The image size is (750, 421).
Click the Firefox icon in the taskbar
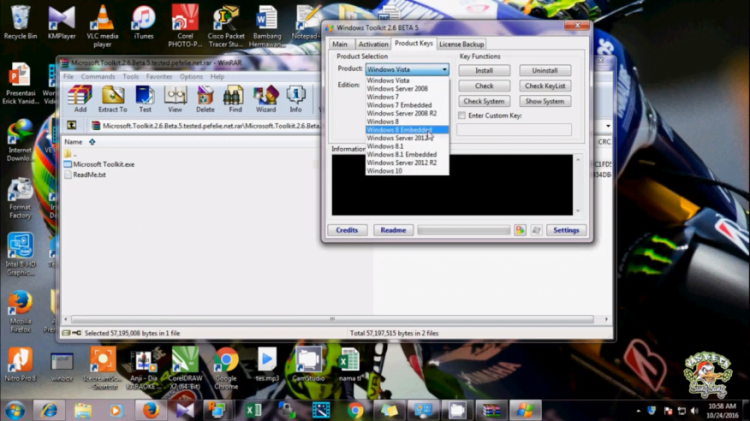pyautogui.click(x=151, y=410)
